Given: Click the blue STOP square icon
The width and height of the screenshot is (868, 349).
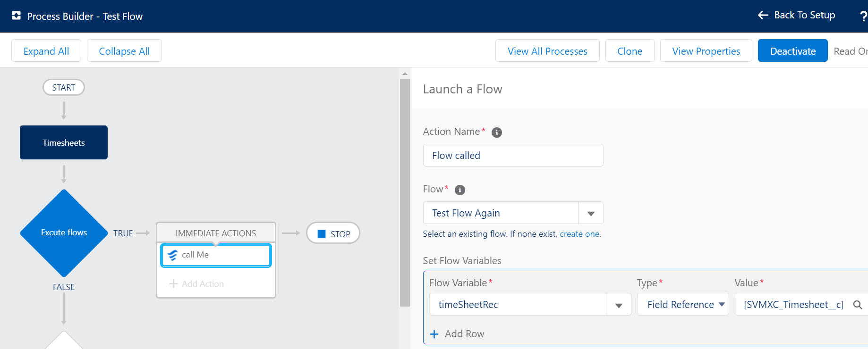Looking at the screenshot, I should pos(322,234).
